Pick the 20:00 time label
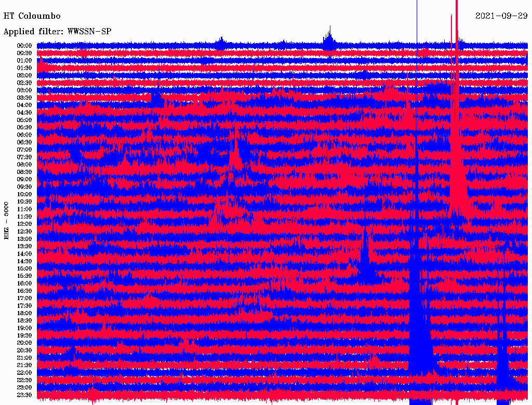This screenshot has width=532, height=405. tap(24, 343)
